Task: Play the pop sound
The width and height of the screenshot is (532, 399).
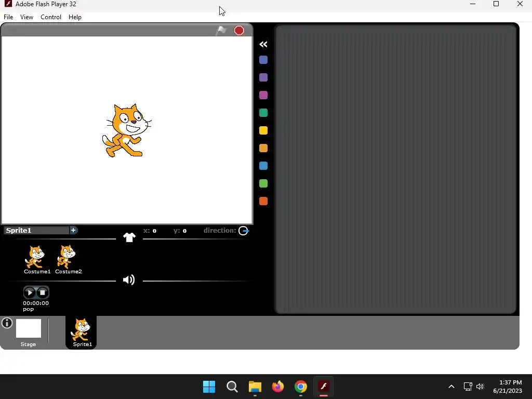Action: click(x=30, y=292)
